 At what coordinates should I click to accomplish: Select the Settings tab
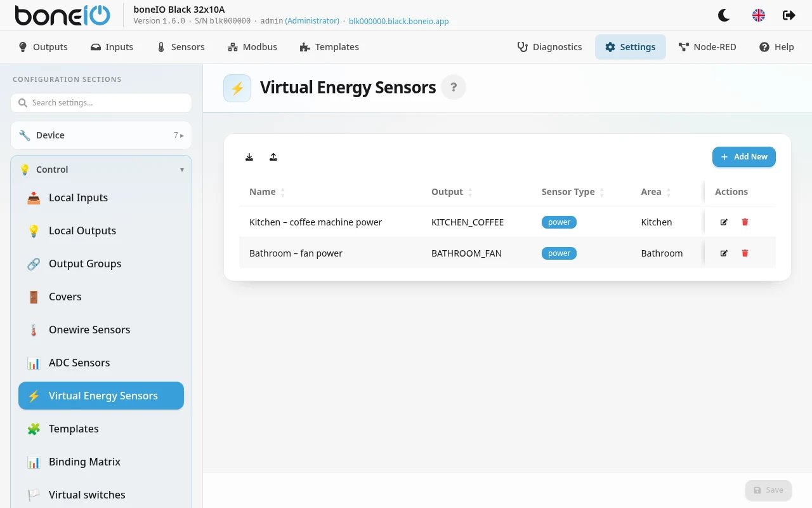[631, 47]
